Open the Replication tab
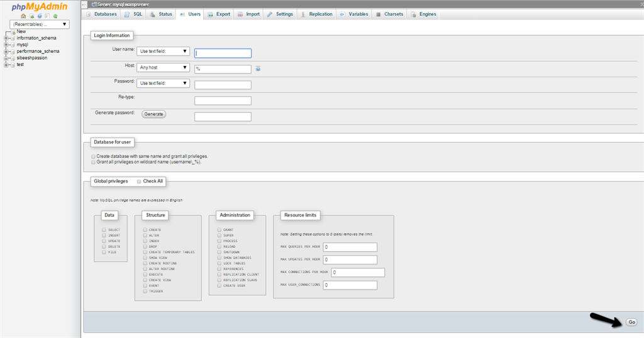The height and width of the screenshot is (338, 644). pos(316,14)
